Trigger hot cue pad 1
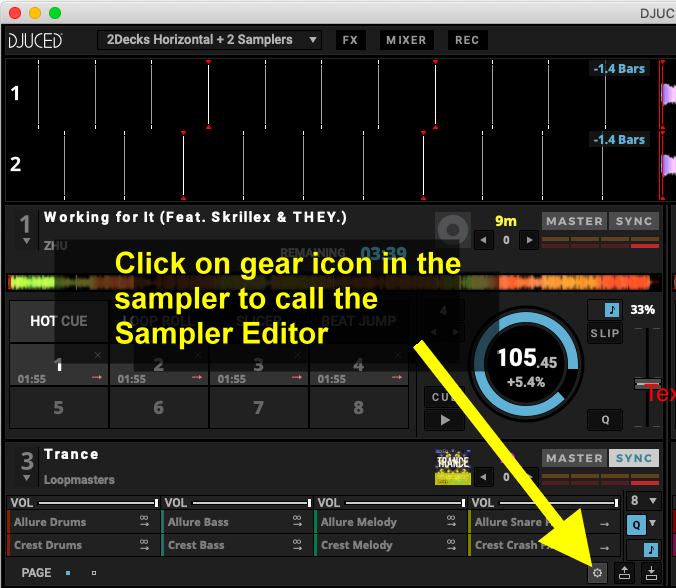This screenshot has height=588, width=676. click(59, 365)
